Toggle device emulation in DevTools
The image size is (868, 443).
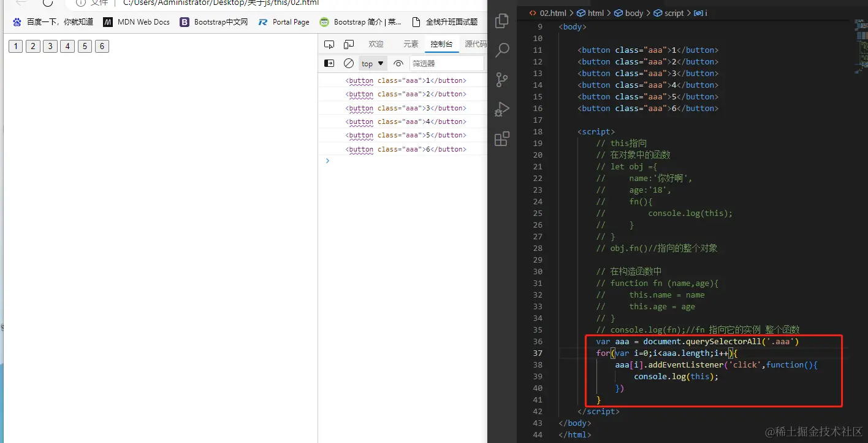(349, 44)
